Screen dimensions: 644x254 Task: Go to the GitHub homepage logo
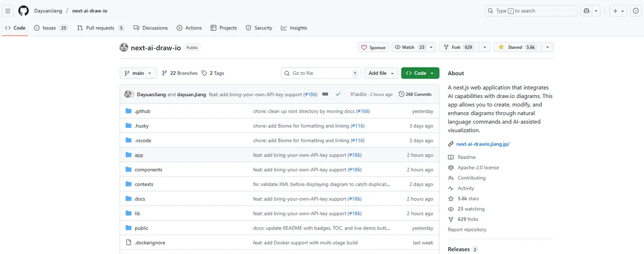pyautogui.click(x=23, y=11)
